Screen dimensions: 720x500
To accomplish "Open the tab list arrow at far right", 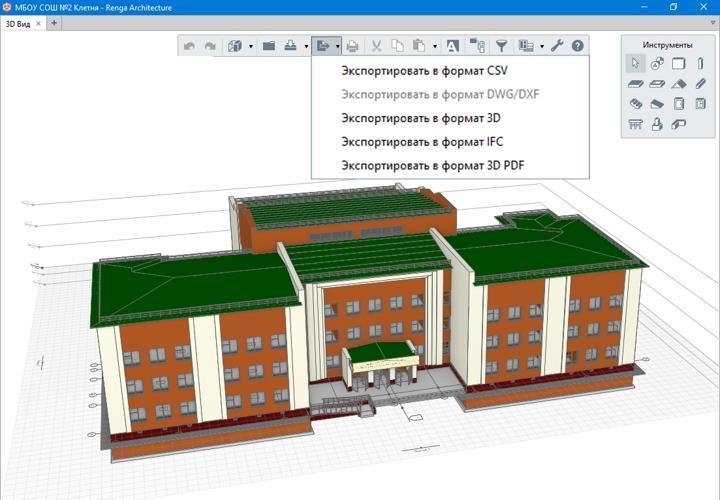I will coord(714,23).
